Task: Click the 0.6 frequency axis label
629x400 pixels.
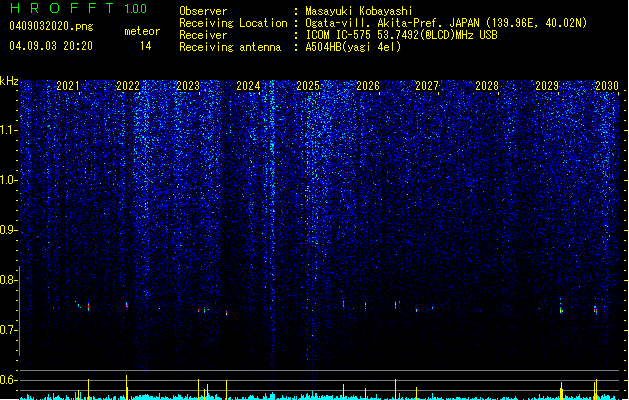Action: pyautogui.click(x=9, y=380)
